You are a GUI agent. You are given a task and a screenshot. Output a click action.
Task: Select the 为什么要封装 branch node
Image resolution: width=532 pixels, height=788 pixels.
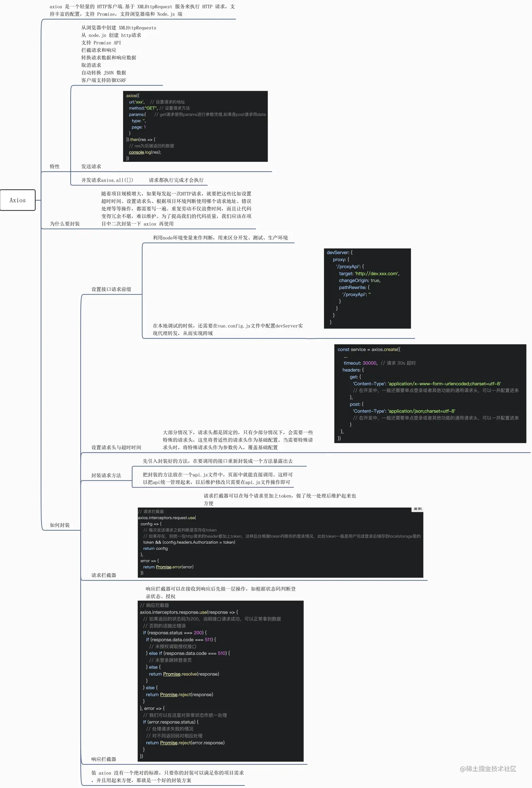click(65, 224)
